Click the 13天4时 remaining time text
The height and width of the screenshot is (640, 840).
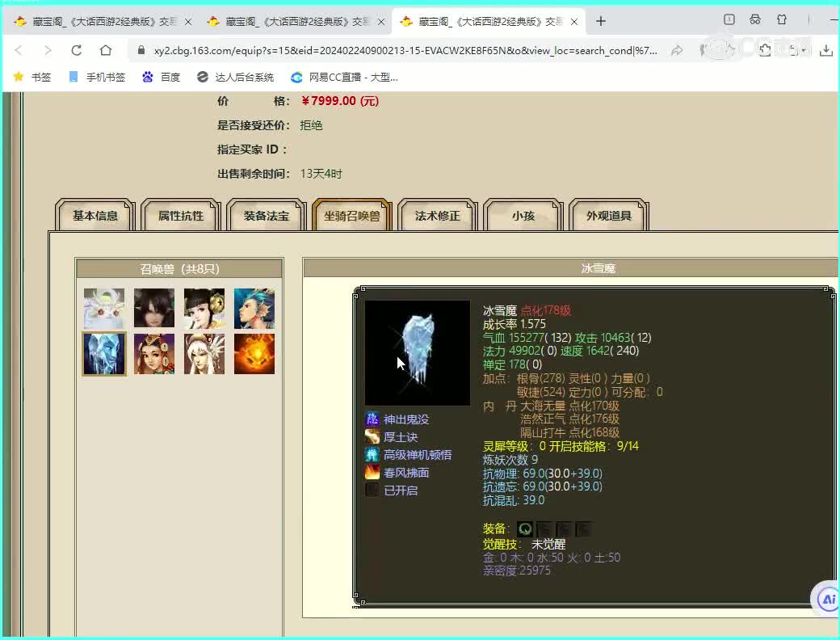point(321,174)
